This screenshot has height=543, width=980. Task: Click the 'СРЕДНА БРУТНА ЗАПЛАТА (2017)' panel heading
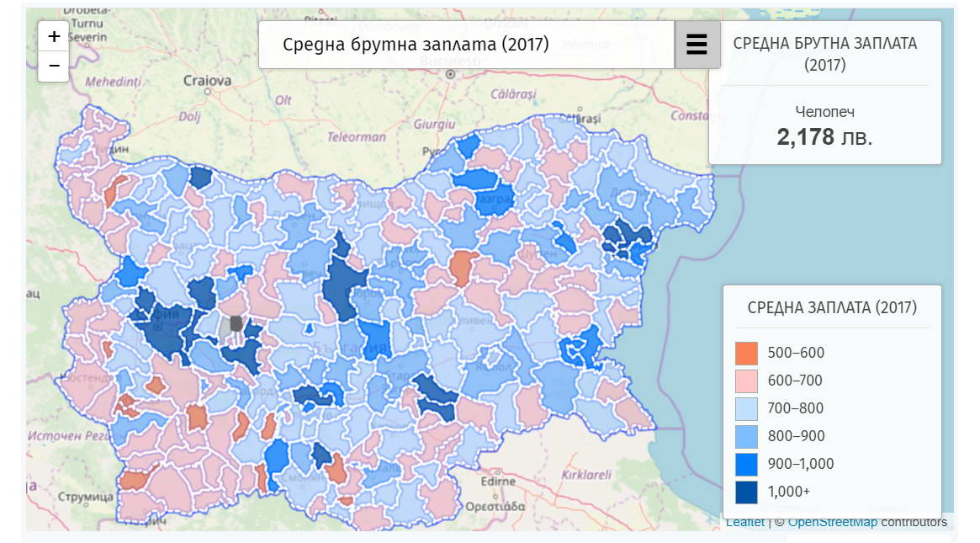pos(825,54)
